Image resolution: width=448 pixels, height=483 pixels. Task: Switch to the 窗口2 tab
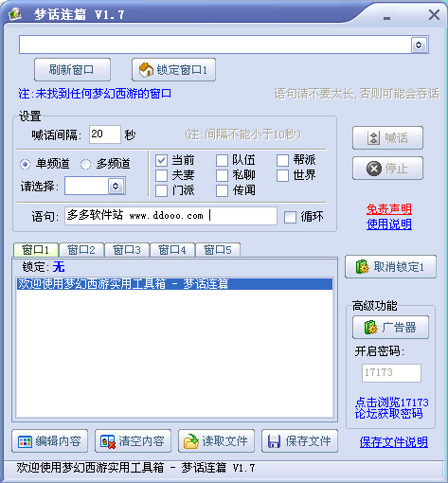coord(81,250)
